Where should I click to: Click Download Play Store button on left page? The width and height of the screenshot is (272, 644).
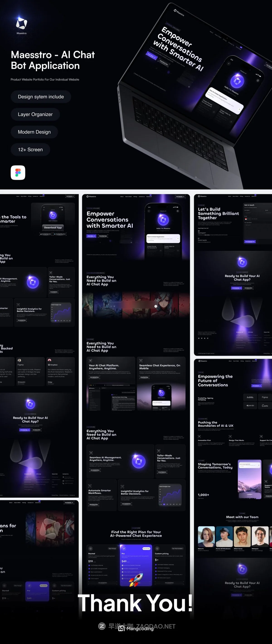coord(60,234)
